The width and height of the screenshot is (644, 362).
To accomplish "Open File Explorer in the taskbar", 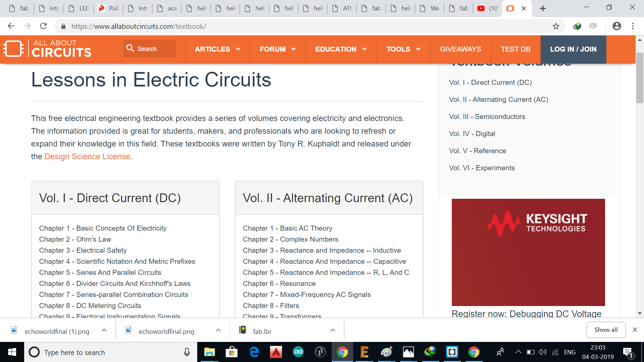I will 209,352.
